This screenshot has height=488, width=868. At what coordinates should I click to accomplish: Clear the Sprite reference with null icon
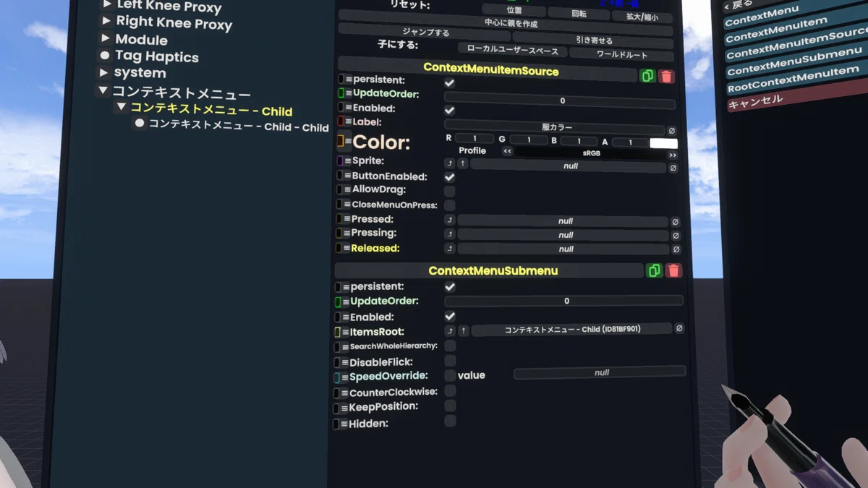coord(673,168)
